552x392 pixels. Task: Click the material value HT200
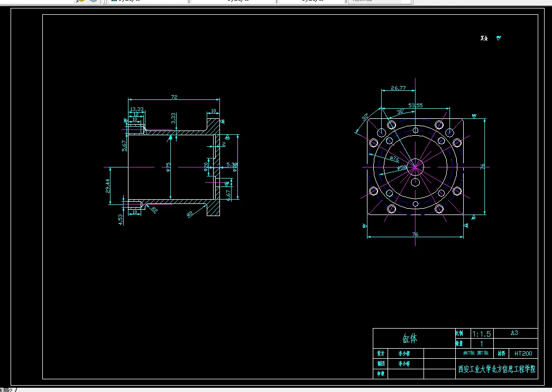click(x=523, y=353)
